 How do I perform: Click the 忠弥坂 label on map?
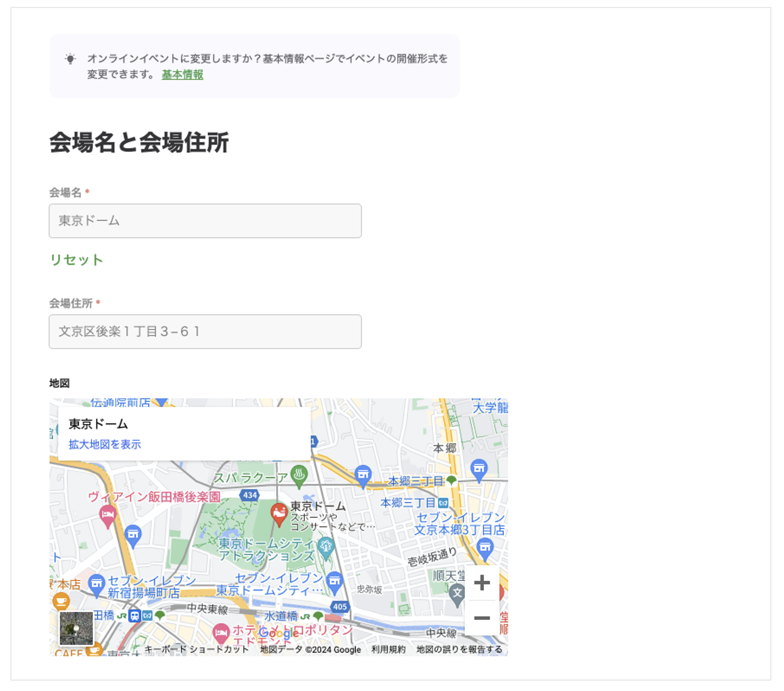(x=369, y=589)
